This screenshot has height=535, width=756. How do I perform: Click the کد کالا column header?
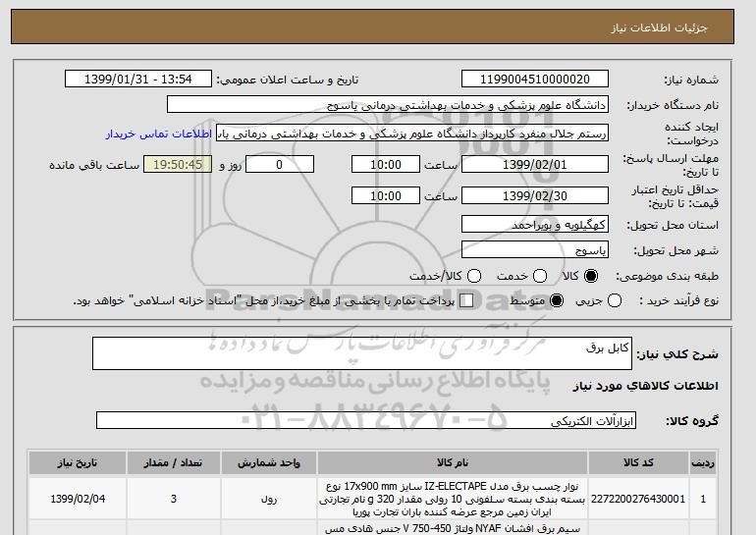(x=638, y=462)
